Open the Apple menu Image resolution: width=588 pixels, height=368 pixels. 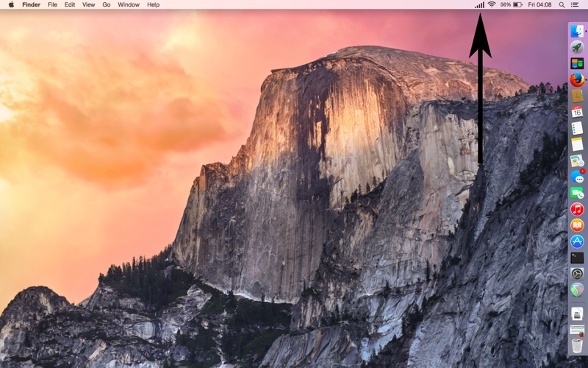11,4
